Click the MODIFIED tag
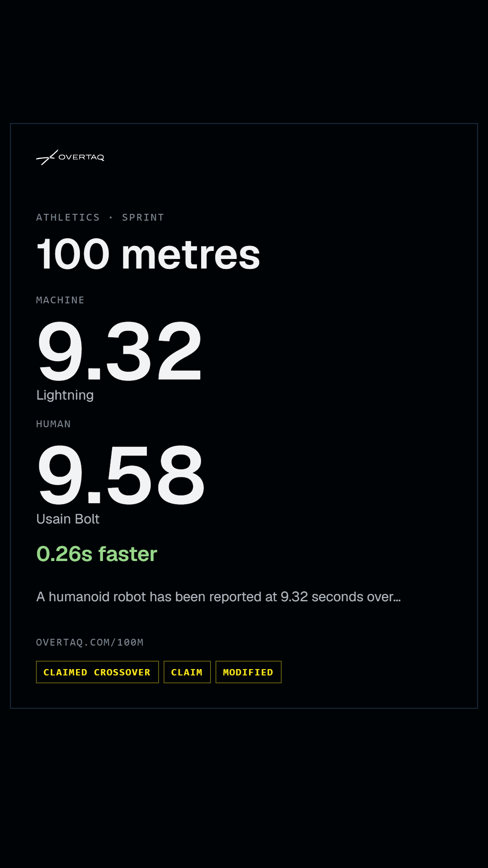This screenshot has height=868, width=488. [x=249, y=672]
